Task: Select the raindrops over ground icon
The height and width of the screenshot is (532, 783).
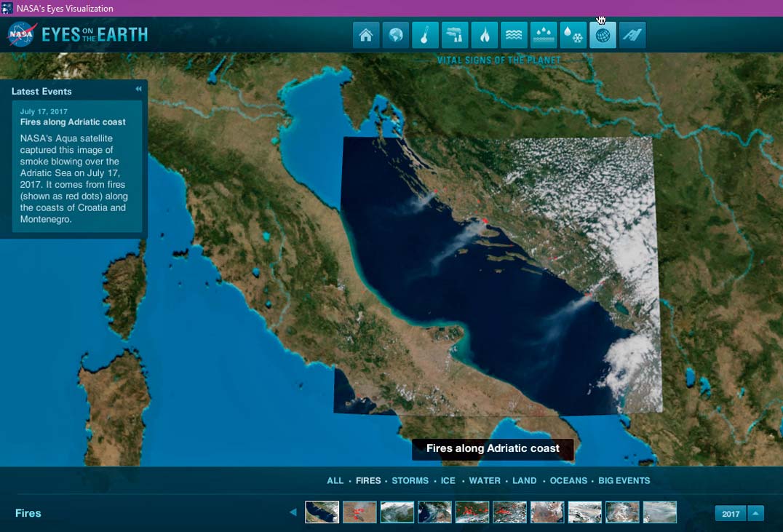Action: click(x=544, y=35)
